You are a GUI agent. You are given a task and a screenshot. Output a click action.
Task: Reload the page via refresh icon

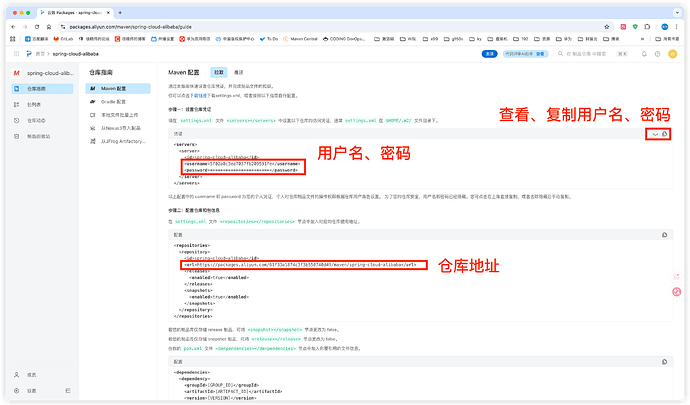pos(37,27)
